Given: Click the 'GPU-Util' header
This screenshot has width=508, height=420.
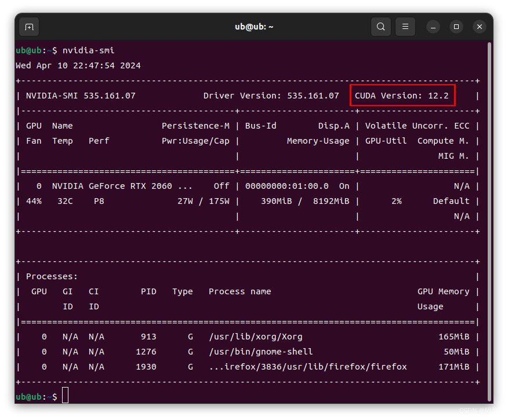Looking at the screenshot, I should pyautogui.click(x=386, y=141).
